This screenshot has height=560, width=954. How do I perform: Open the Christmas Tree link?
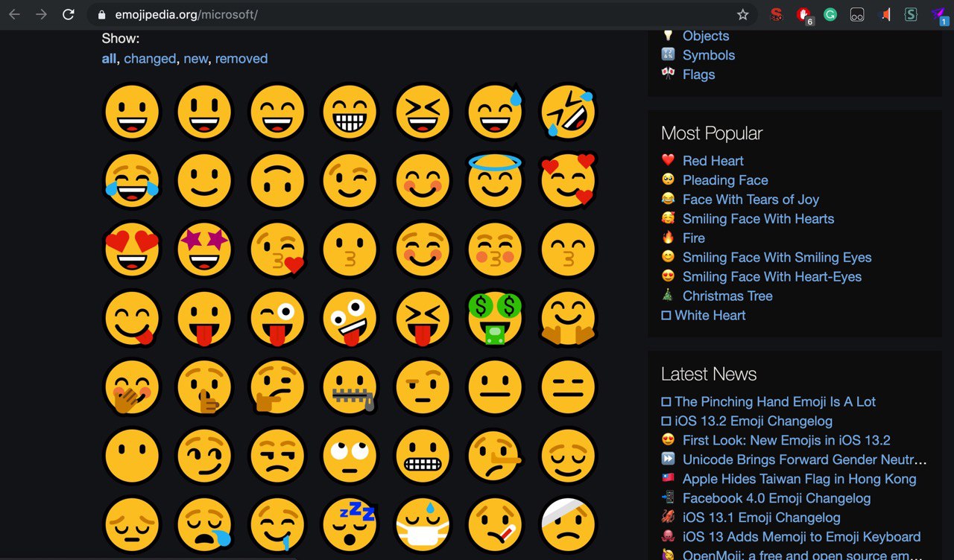tap(727, 296)
